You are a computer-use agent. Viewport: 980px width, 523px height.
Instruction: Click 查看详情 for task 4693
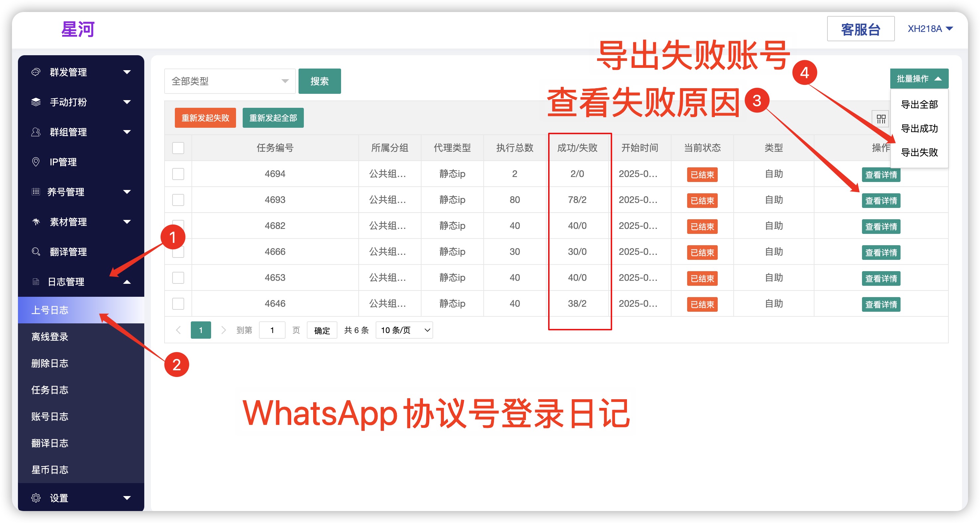point(881,201)
